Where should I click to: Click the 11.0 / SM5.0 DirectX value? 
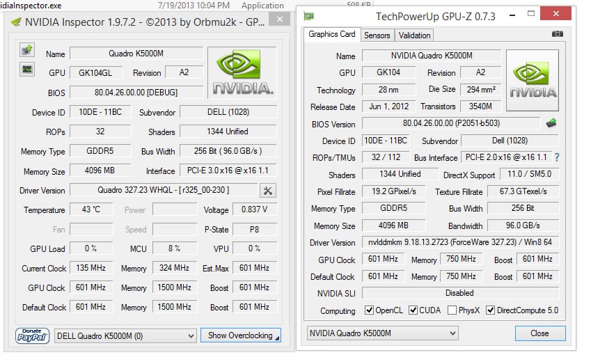pos(530,174)
